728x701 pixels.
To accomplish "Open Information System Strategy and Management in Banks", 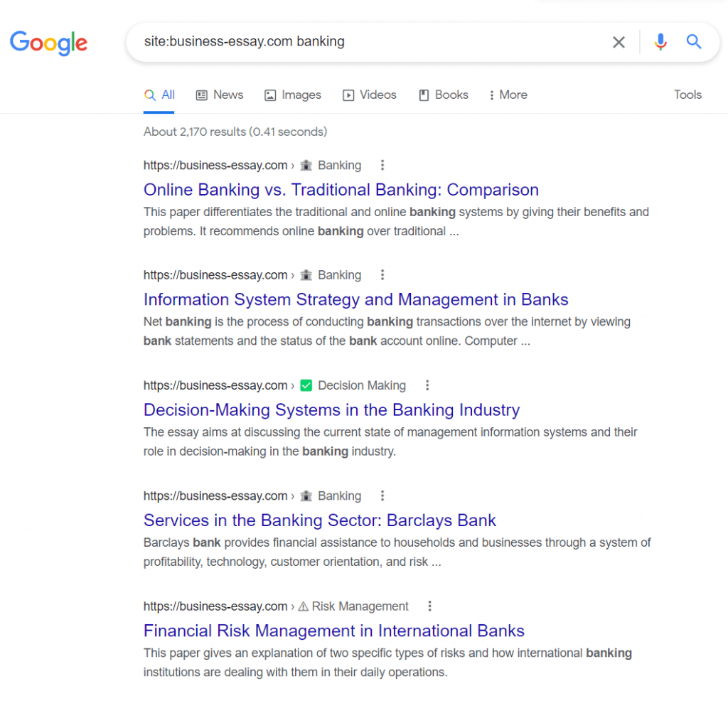I will point(355,299).
